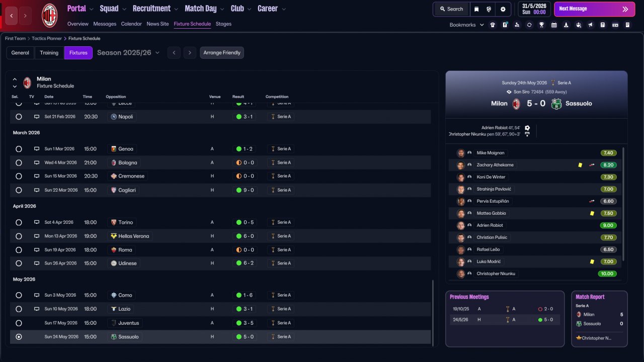644x362 pixels.
Task: Select the Napoli fixture radio button
Action: [x=19, y=117]
